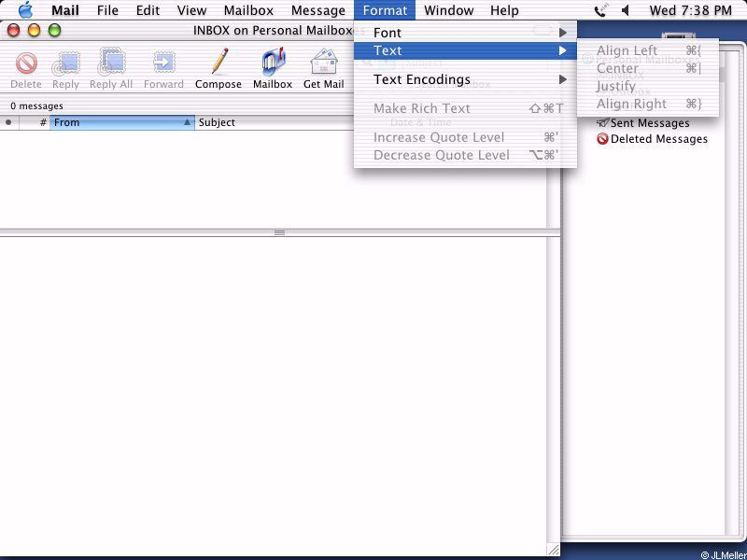The width and height of the screenshot is (747, 560).
Task: Minimize the INBOX window with yellow button
Action: (x=34, y=31)
